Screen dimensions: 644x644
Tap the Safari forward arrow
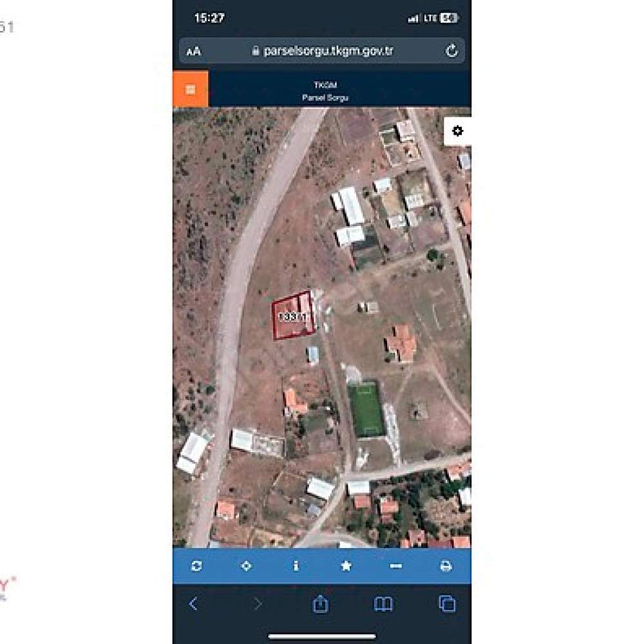click(x=258, y=604)
